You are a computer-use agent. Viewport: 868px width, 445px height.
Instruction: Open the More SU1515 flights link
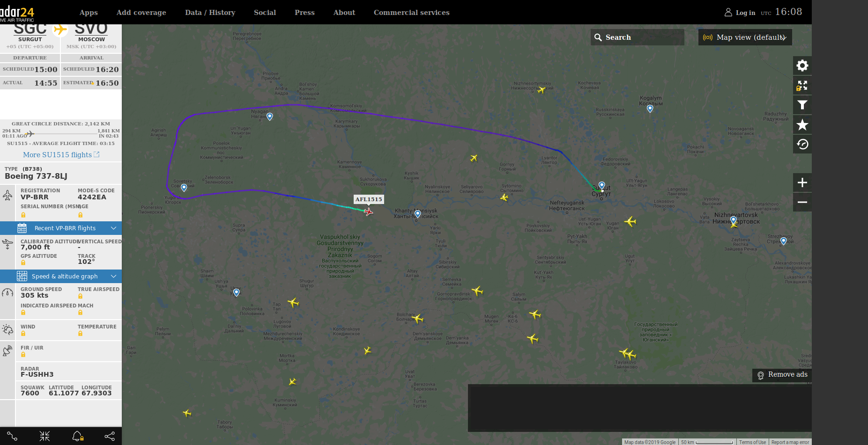click(61, 154)
